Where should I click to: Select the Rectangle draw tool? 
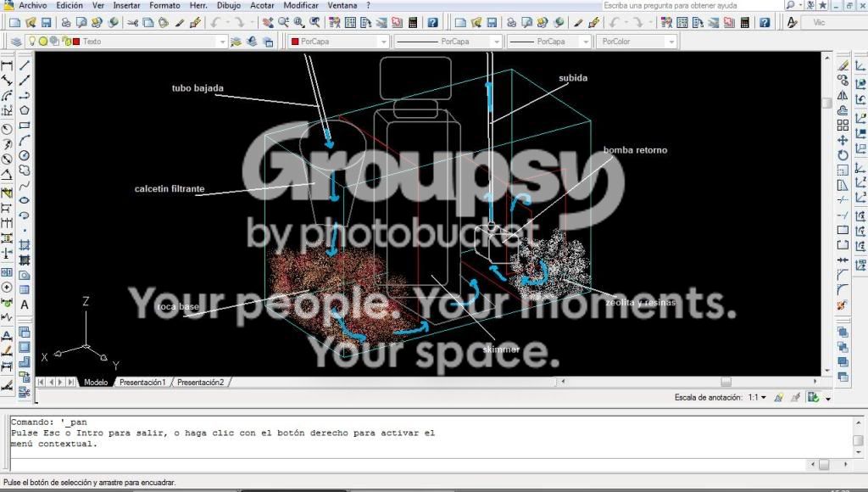(x=25, y=126)
